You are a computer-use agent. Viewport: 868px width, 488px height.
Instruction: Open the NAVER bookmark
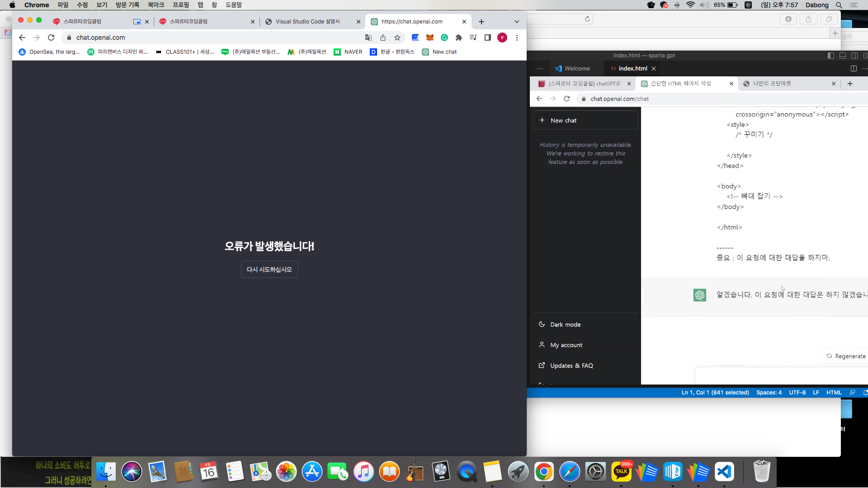tap(348, 52)
